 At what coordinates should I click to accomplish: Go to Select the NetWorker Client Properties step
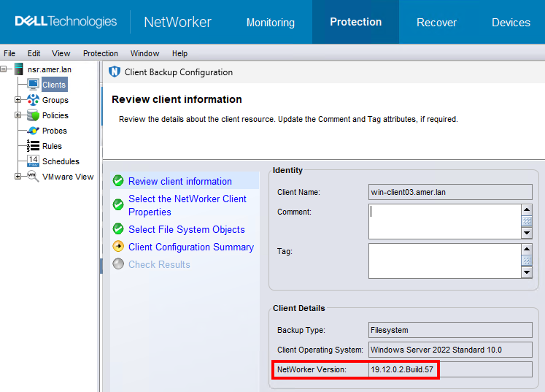pos(188,205)
